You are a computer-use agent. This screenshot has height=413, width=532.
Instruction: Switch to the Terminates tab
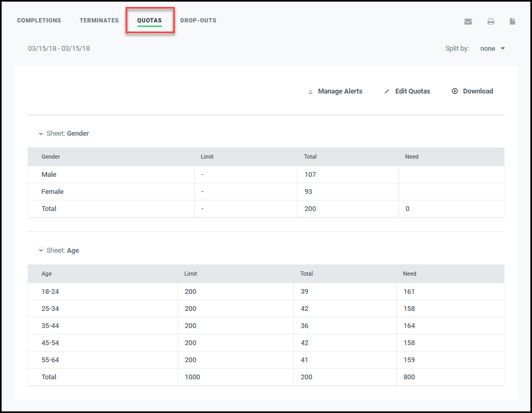click(x=99, y=20)
